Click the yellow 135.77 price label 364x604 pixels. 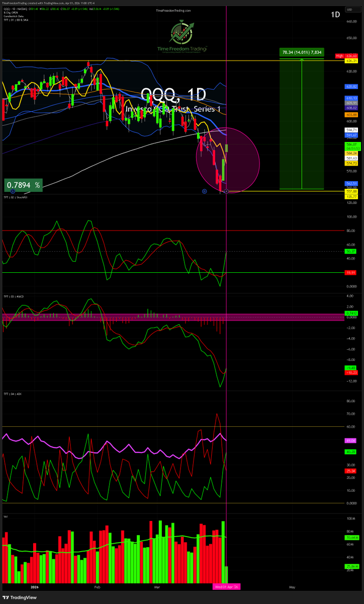351,197
